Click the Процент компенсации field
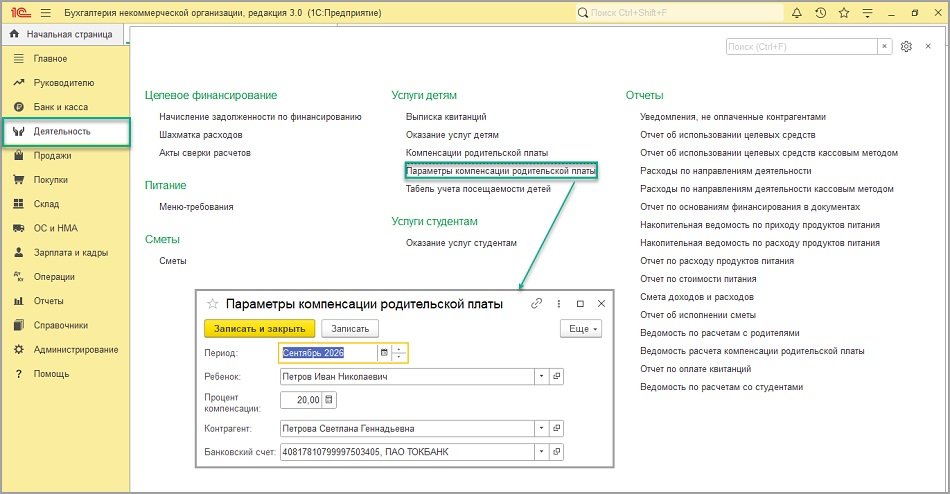This screenshot has width=950, height=494. pos(301,400)
